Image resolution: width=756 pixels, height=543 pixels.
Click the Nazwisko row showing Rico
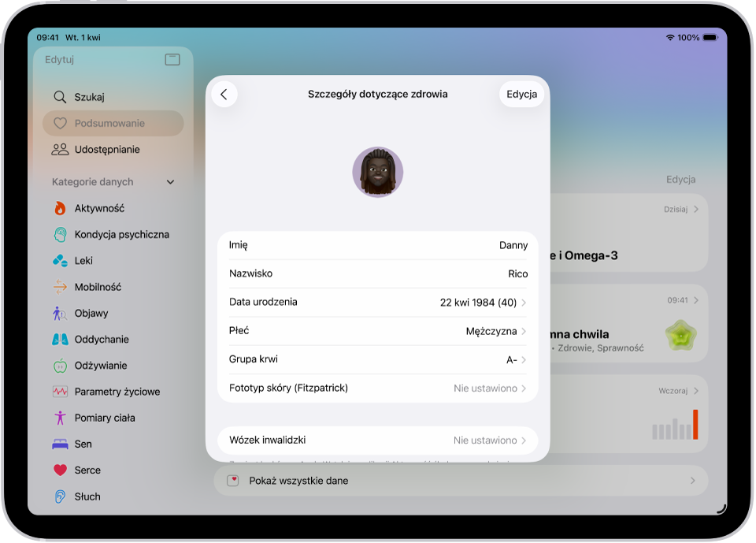(x=377, y=273)
